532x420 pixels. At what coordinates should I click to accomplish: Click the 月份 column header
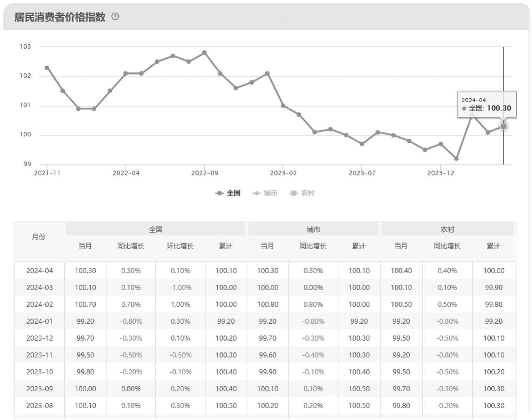[x=39, y=237]
